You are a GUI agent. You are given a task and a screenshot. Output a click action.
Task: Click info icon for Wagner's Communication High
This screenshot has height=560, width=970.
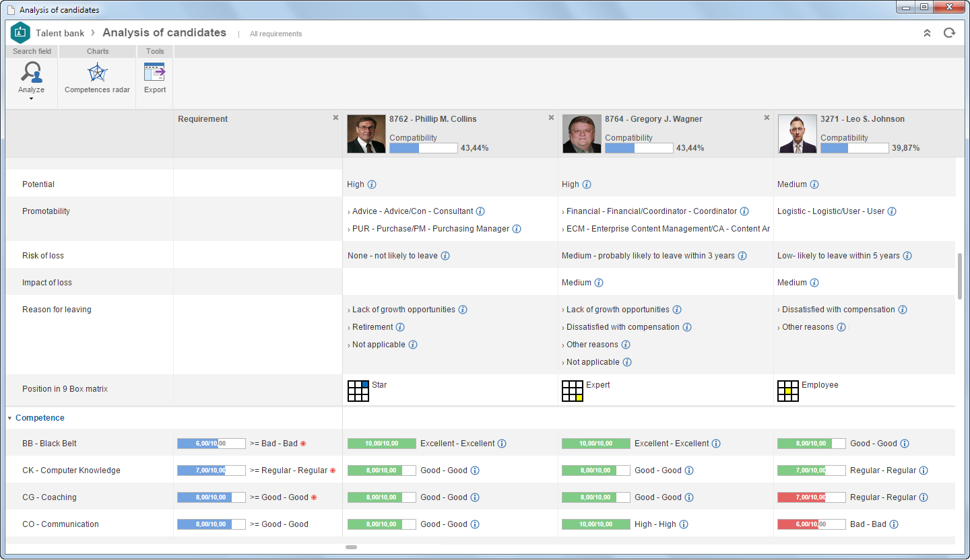click(684, 524)
